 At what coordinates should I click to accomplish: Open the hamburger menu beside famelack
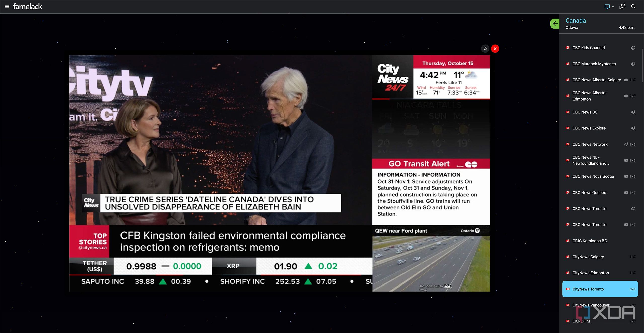click(x=7, y=6)
